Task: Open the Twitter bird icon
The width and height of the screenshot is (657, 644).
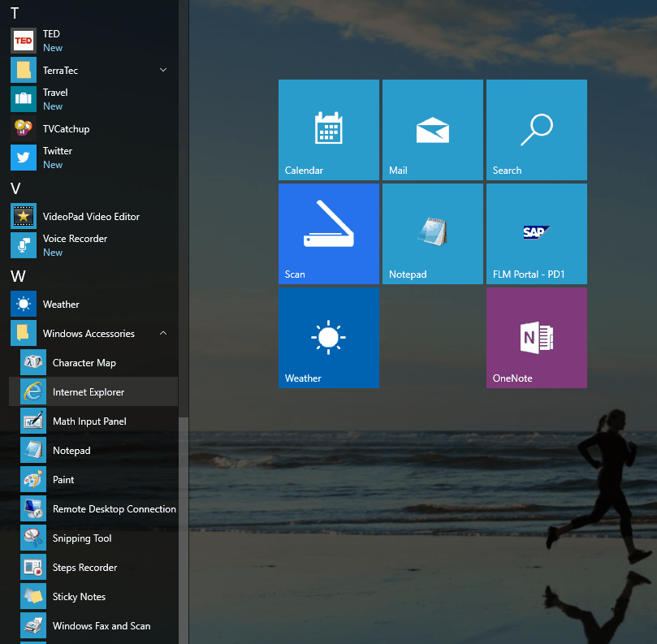Action: click(x=24, y=158)
